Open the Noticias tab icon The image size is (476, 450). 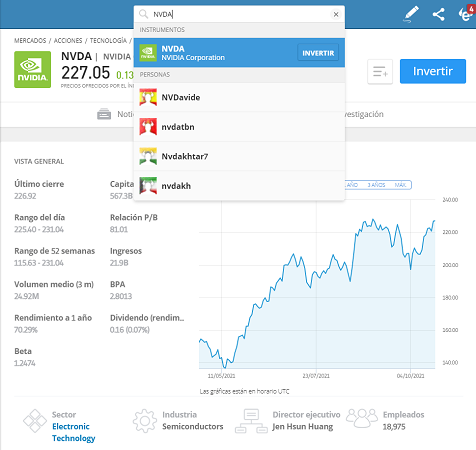104,114
